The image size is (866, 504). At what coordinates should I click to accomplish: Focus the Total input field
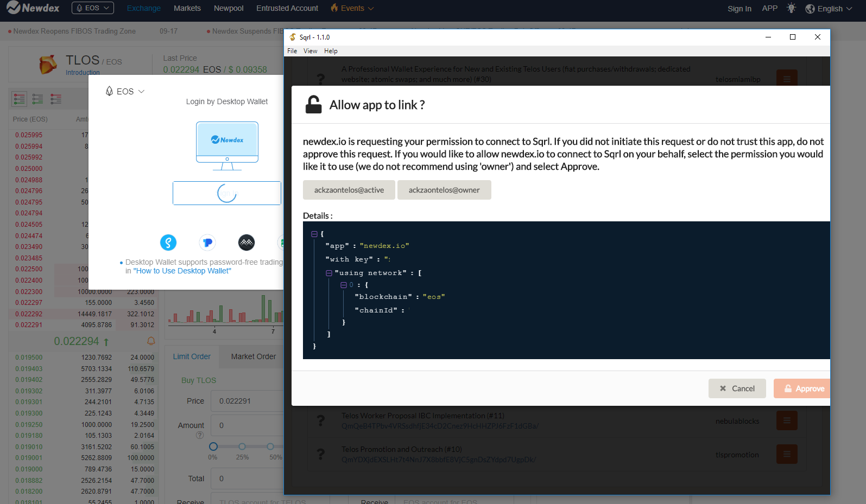(248, 479)
